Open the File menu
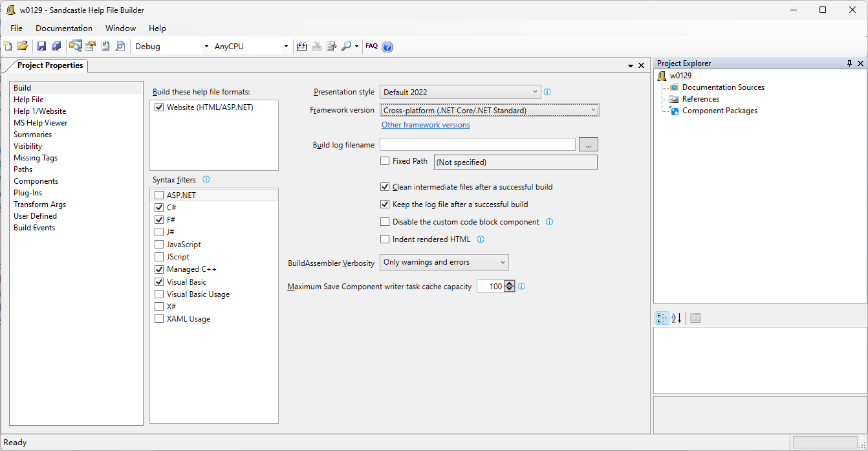The height and width of the screenshot is (451, 868). click(16, 28)
